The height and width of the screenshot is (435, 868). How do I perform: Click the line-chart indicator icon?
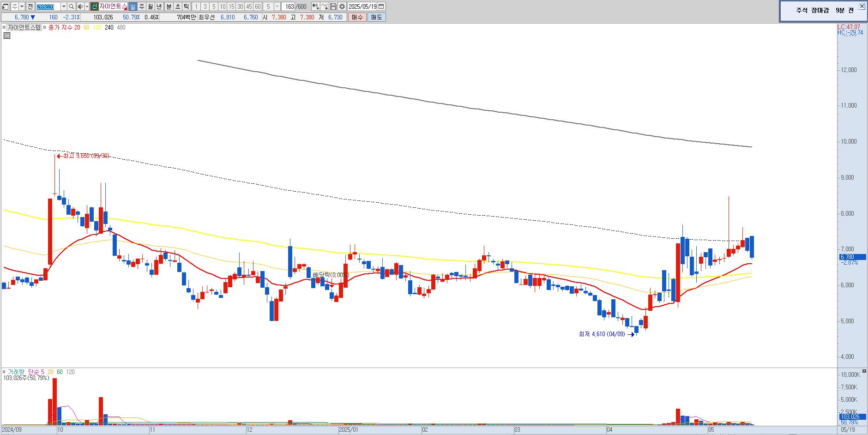[325, 6]
